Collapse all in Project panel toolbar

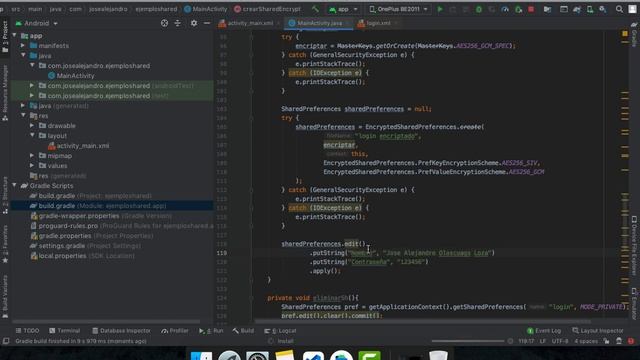tap(178, 23)
